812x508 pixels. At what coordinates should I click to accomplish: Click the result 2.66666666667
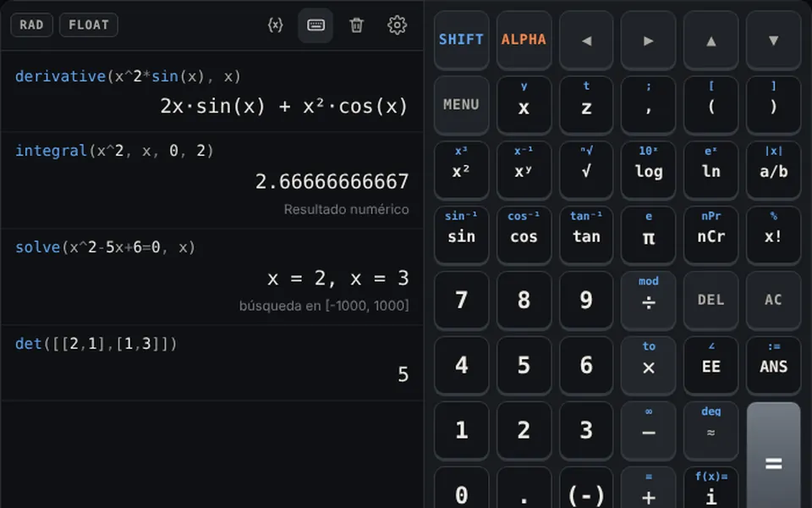pyautogui.click(x=332, y=182)
